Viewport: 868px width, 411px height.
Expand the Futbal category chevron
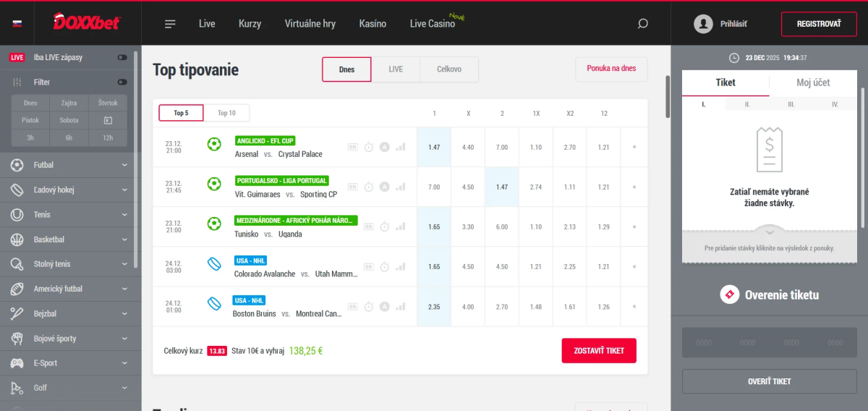coord(124,165)
